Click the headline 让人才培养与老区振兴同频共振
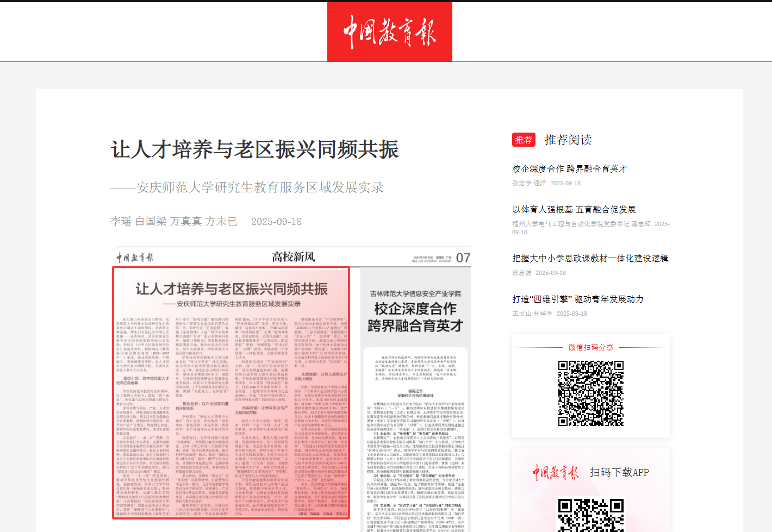The image size is (772, 532). (254, 149)
